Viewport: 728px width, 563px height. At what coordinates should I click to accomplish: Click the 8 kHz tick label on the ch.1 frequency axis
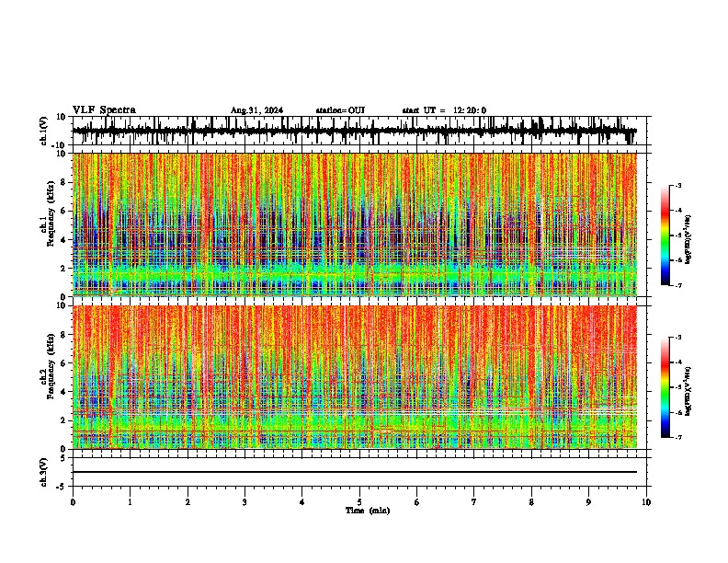[x=64, y=182]
